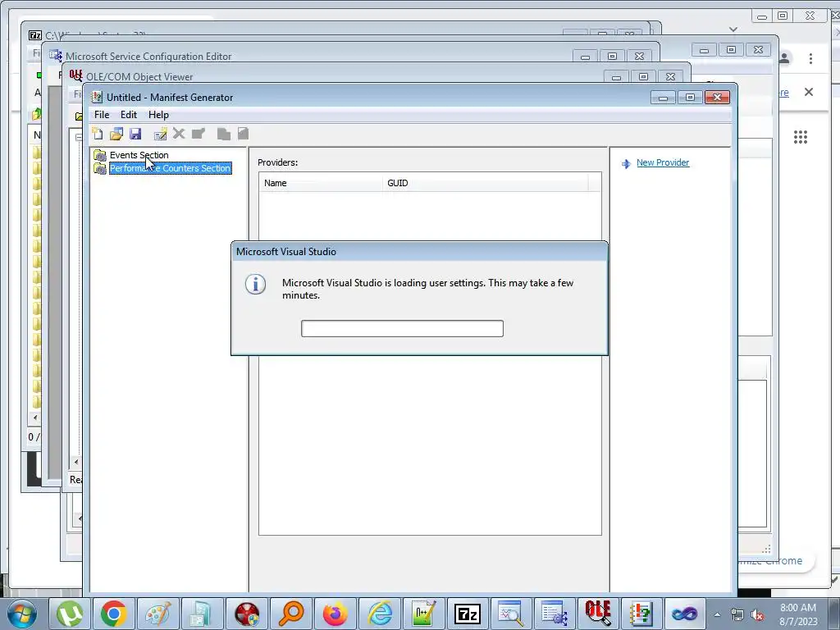Click the Name column header
The height and width of the screenshot is (630, 840).
click(x=321, y=183)
